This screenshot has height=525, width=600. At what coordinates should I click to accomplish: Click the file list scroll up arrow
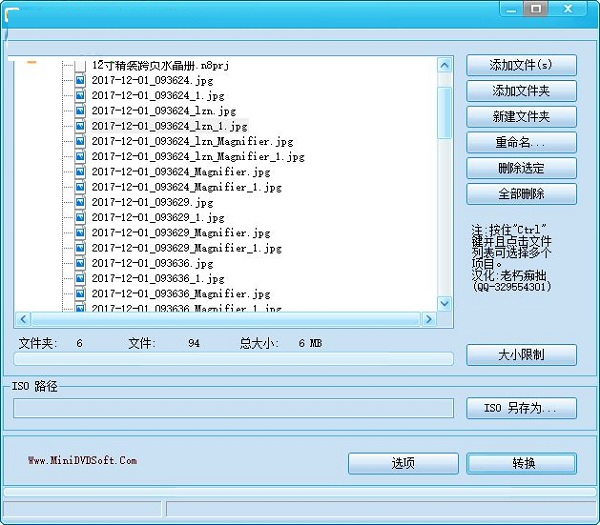[444, 65]
